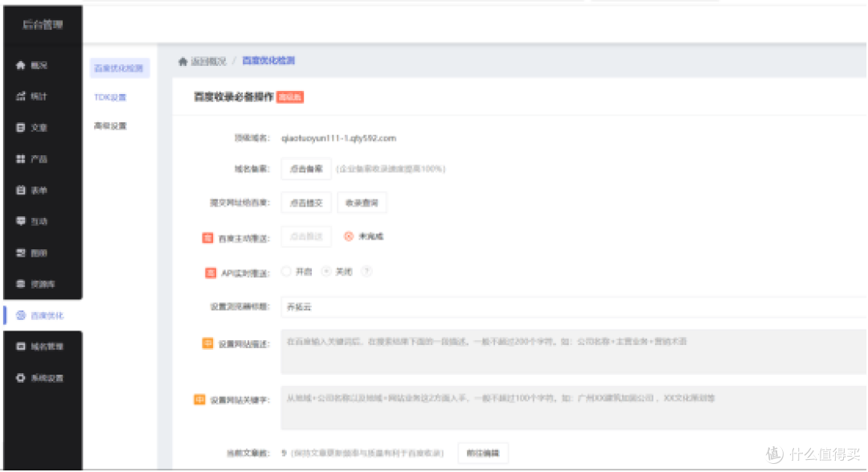Open 产品 menu label in sidebar
The image size is (868, 472).
39,159
